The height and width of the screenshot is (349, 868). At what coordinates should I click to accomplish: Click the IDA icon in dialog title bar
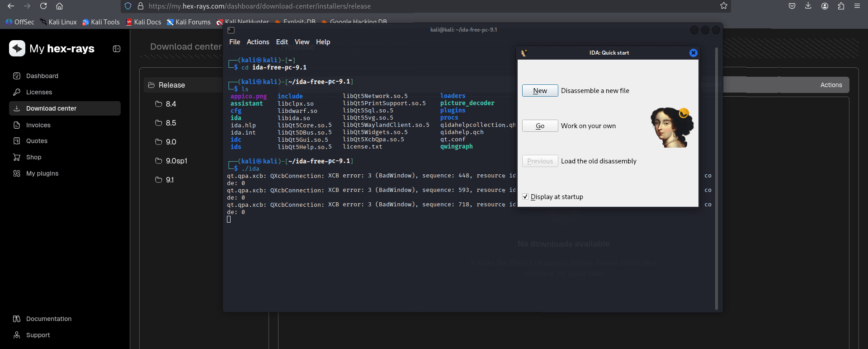(524, 53)
